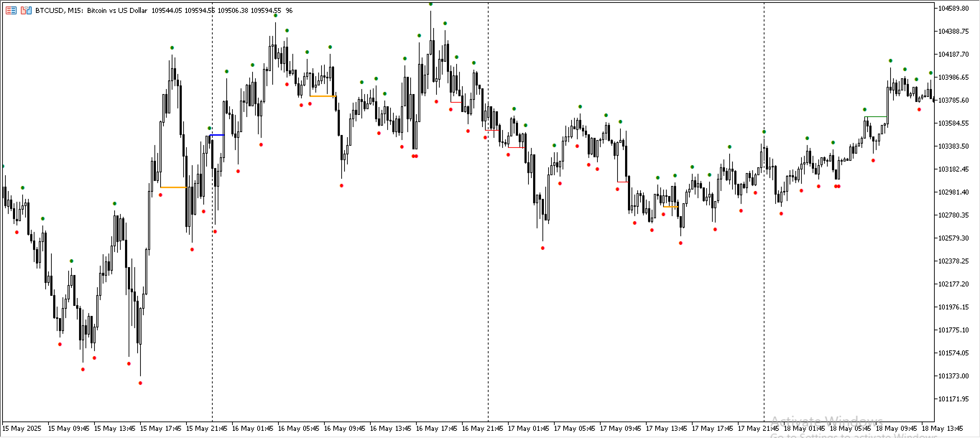Click time axis label 16 May 21:45

tap(483, 429)
